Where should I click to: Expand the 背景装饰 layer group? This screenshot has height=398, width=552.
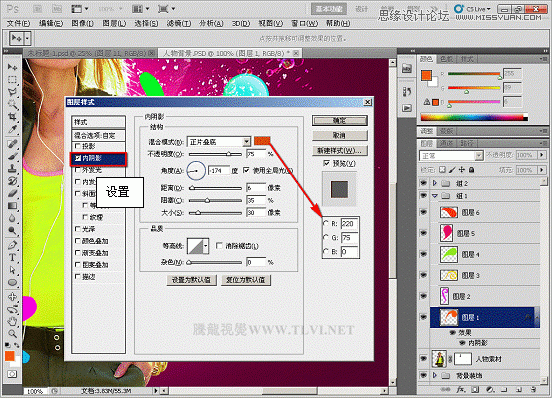[435, 375]
